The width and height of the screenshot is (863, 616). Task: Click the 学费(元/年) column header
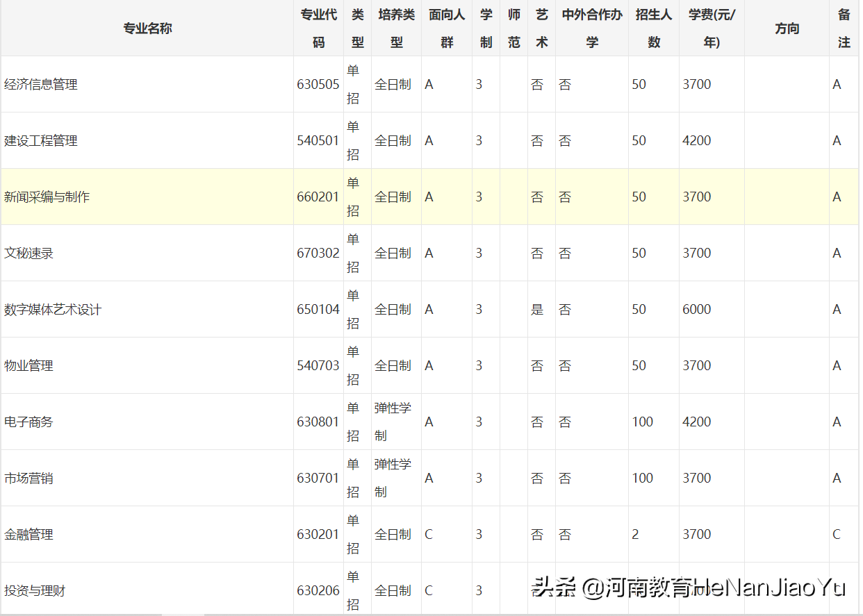point(710,28)
